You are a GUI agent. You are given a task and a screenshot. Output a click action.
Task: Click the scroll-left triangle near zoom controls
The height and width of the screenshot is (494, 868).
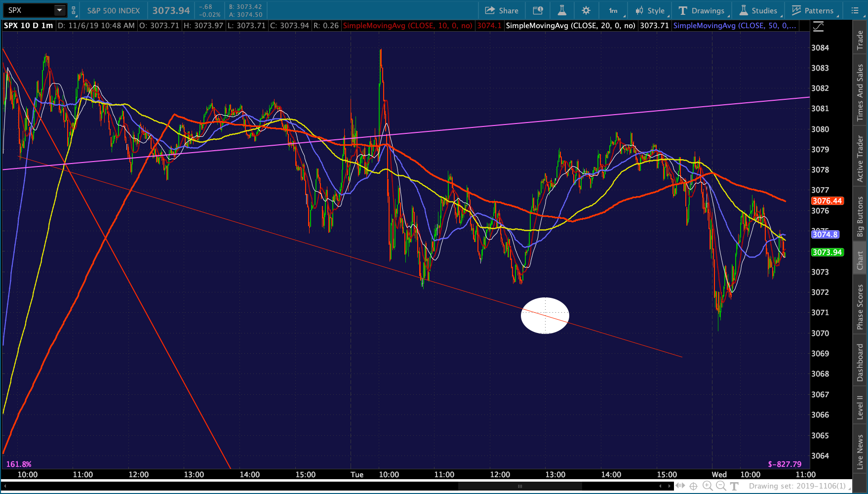pyautogui.click(x=660, y=486)
